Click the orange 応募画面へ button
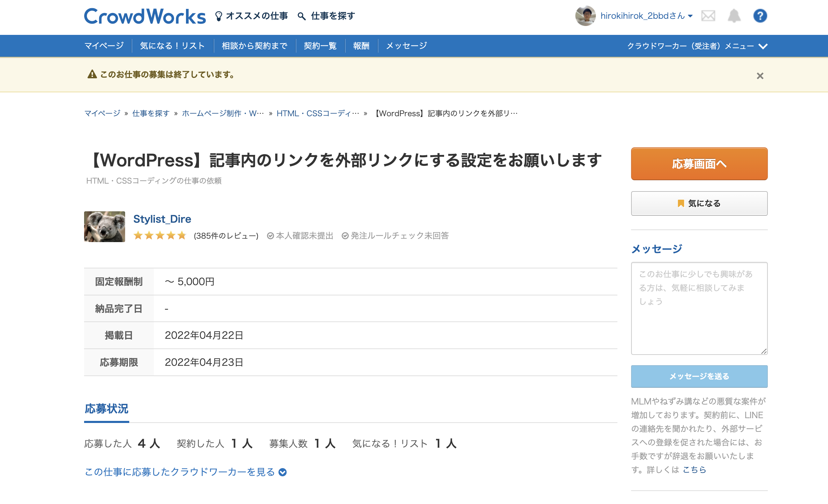The image size is (828, 504). click(x=699, y=164)
